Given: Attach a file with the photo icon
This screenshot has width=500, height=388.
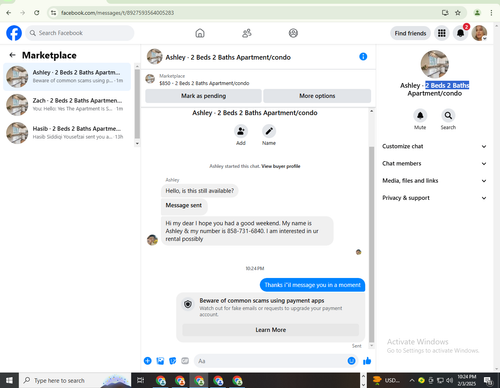Looking at the screenshot, I should (160, 361).
